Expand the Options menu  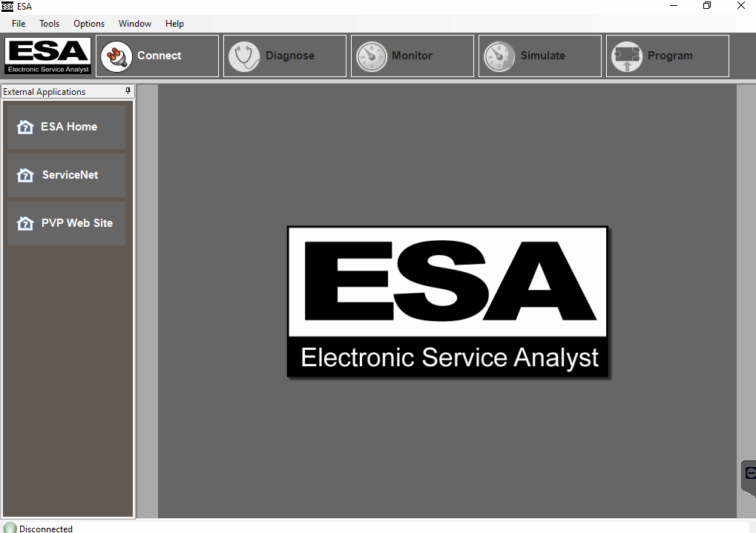(x=89, y=24)
